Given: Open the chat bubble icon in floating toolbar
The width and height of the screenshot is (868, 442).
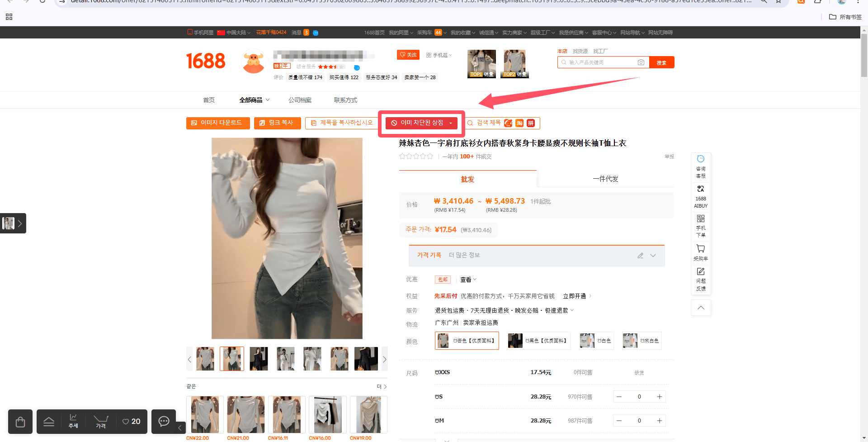Looking at the screenshot, I should [x=164, y=421].
